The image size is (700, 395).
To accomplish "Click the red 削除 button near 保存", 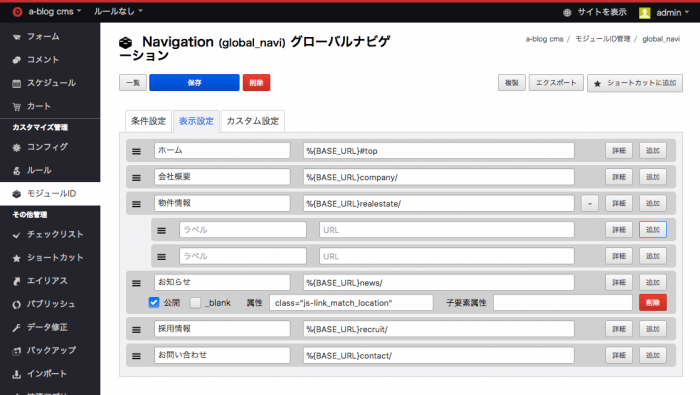I will pos(256,83).
